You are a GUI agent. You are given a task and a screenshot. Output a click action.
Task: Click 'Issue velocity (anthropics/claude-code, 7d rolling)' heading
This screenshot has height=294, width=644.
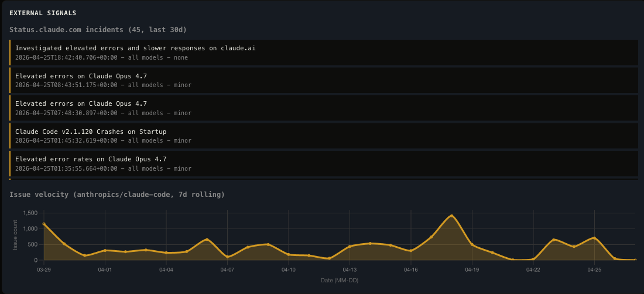(x=117, y=195)
